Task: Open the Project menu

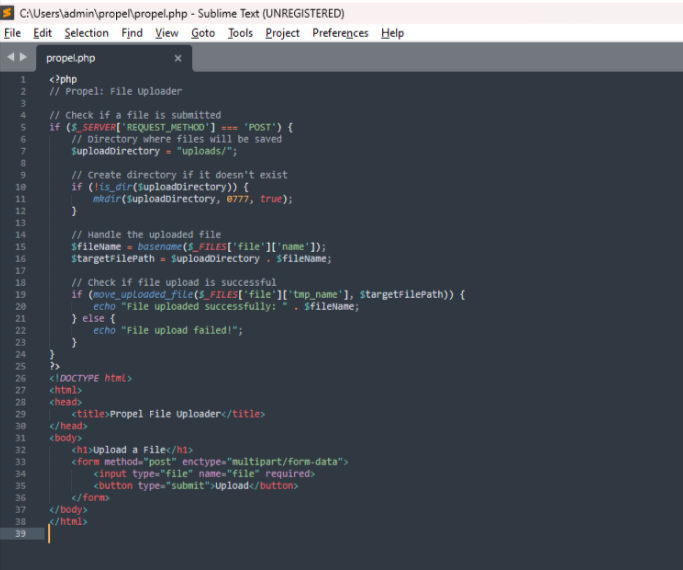Action: pyautogui.click(x=282, y=33)
